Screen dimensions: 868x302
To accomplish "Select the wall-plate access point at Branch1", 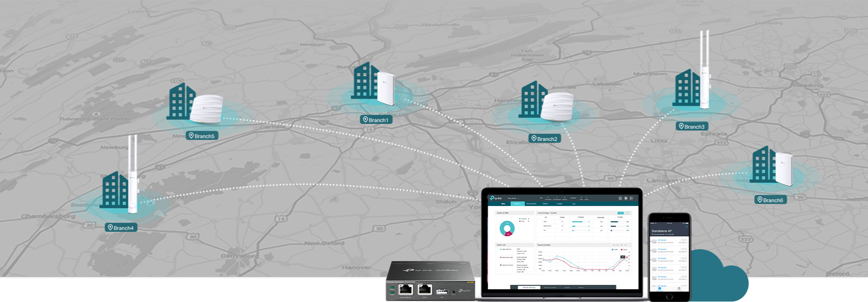I will coord(386,88).
